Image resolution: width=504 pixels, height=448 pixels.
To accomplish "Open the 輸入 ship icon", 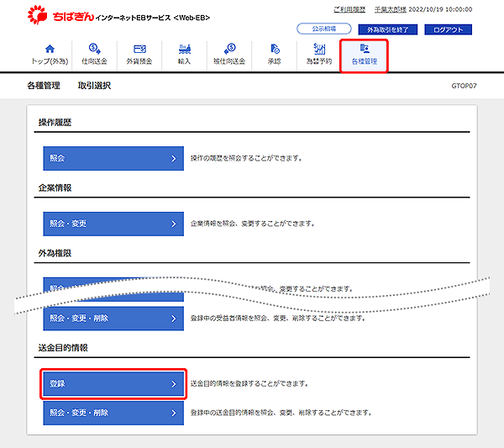I will (185, 49).
